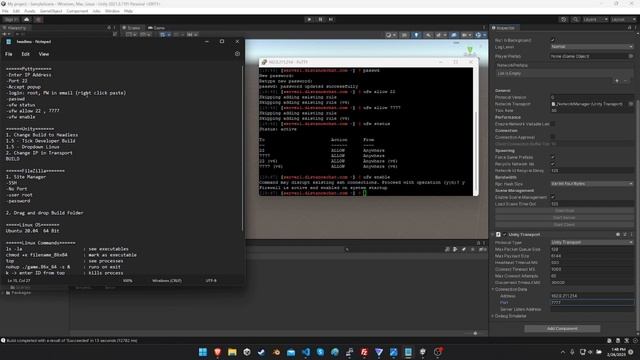Click the Address input field in Connection Data
This screenshot has width=640, height=360.
(x=592, y=296)
